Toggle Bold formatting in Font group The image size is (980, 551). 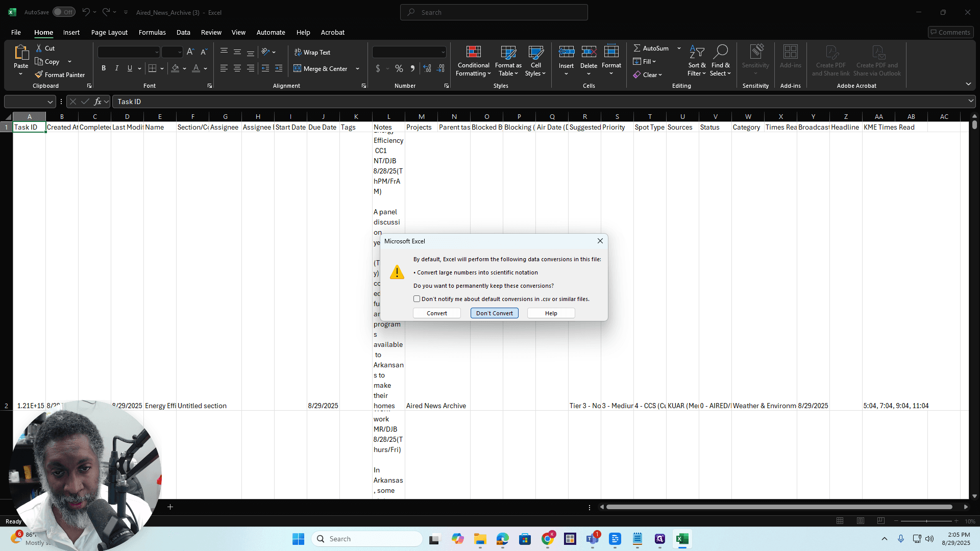104,68
